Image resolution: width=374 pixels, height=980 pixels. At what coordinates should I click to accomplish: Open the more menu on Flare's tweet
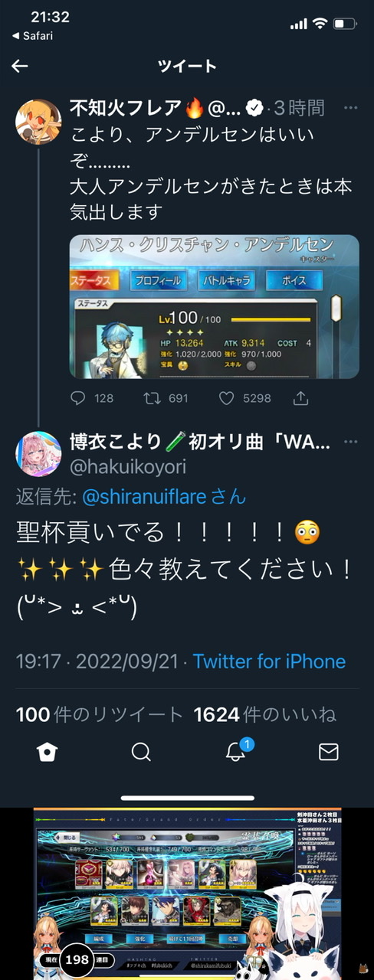(x=350, y=108)
